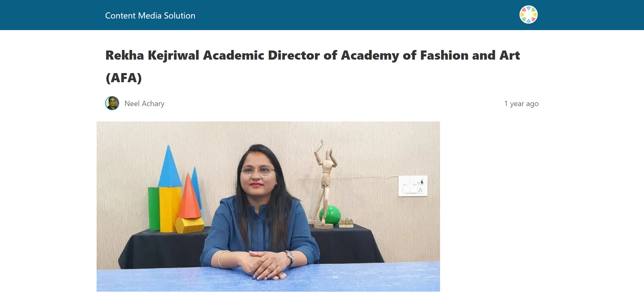Click the orange cone in the photo
The height and width of the screenshot is (296, 644).
pyautogui.click(x=189, y=197)
